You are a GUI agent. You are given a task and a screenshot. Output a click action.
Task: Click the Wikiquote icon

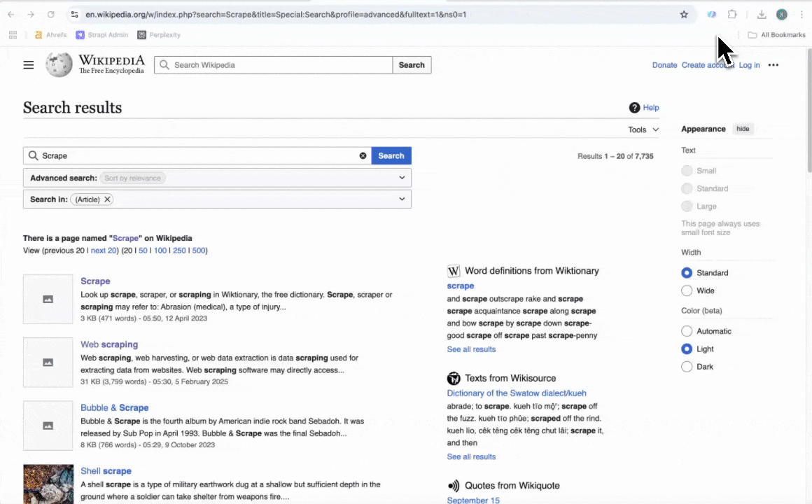click(x=454, y=485)
